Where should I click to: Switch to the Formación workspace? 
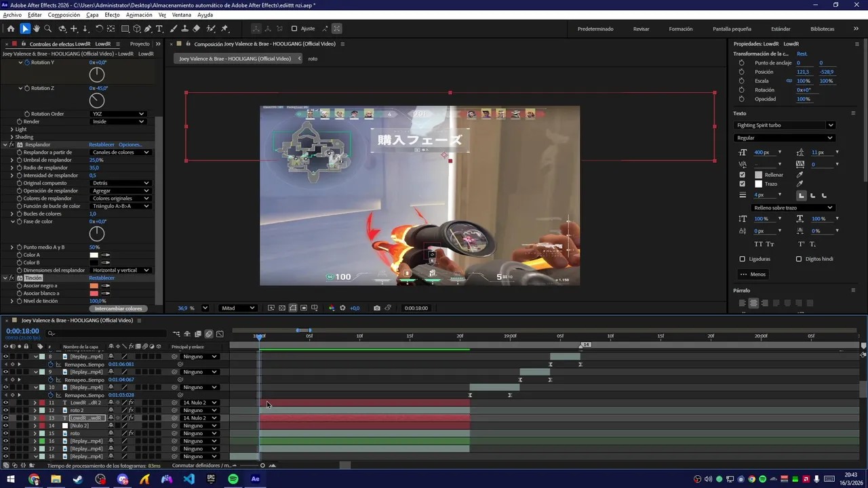click(681, 29)
